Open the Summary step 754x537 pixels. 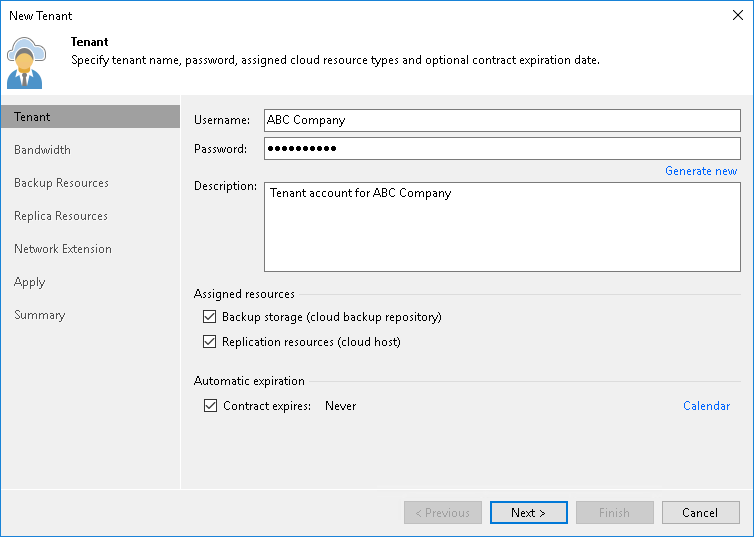pyautogui.click(x=39, y=315)
